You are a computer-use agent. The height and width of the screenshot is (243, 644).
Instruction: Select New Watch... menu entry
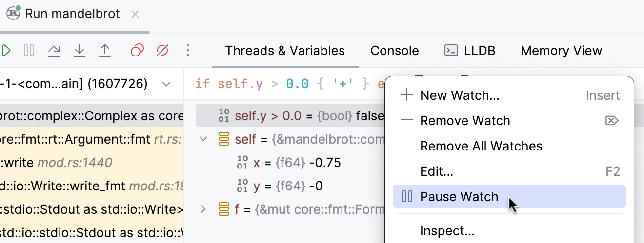(x=460, y=95)
